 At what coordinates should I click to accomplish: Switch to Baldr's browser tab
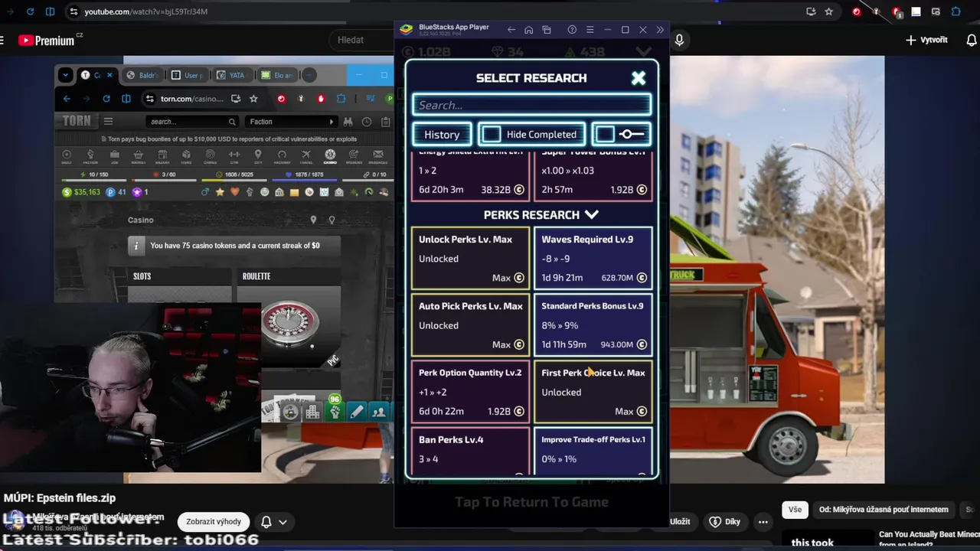142,75
